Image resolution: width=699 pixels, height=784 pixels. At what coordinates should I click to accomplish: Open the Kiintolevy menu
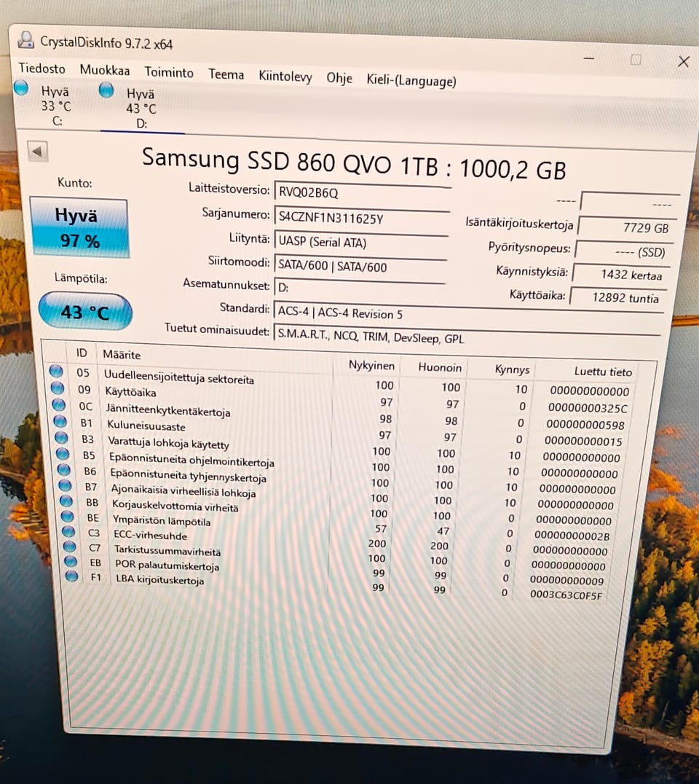pyautogui.click(x=285, y=77)
